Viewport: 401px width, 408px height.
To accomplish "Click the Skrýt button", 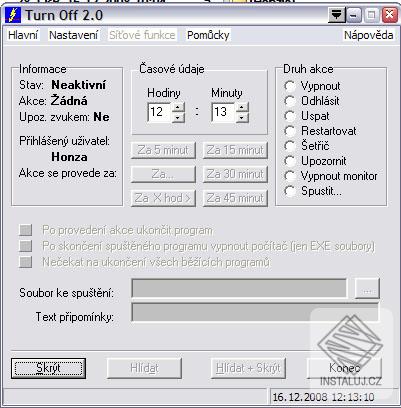I will tap(48, 368).
